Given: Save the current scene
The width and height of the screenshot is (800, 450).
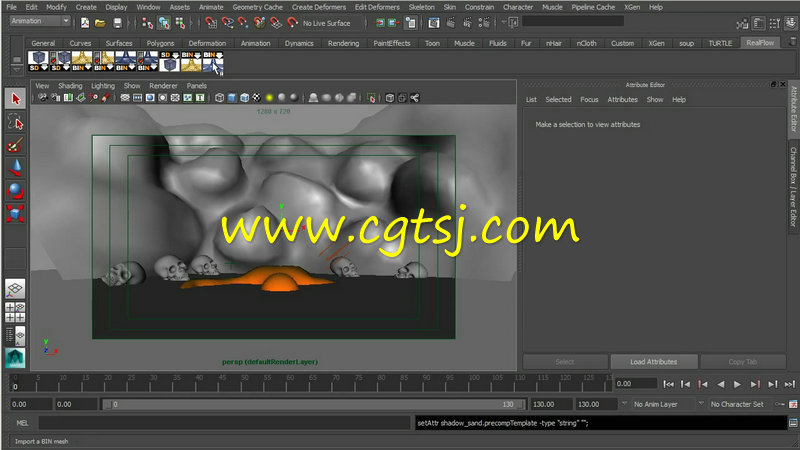Looking at the screenshot, I should (x=117, y=23).
